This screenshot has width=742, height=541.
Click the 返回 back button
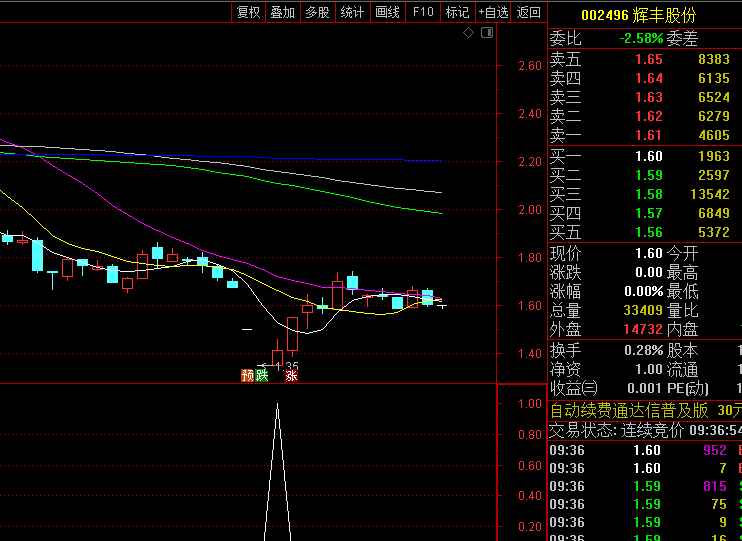pos(529,12)
